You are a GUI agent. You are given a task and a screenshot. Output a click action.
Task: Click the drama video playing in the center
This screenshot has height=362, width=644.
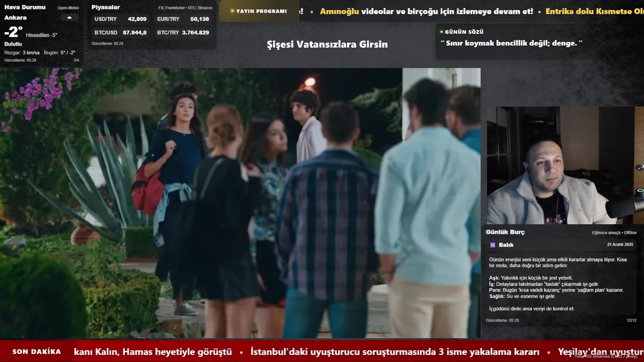coord(240,203)
